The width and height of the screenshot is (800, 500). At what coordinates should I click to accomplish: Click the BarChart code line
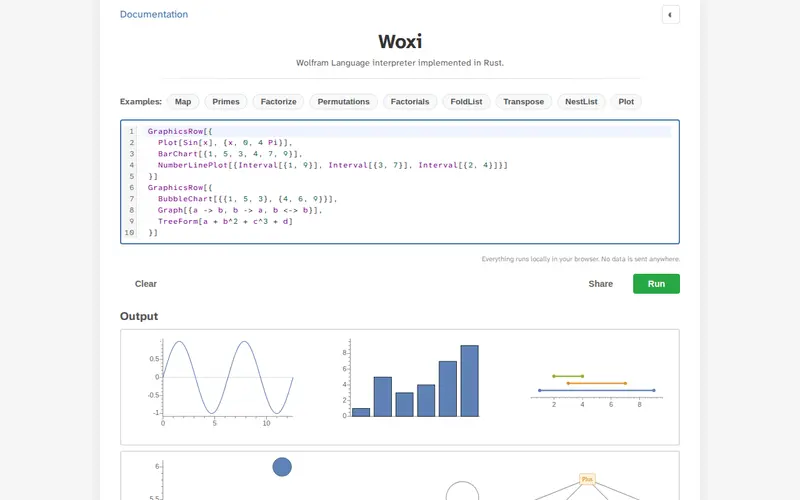tap(230, 154)
